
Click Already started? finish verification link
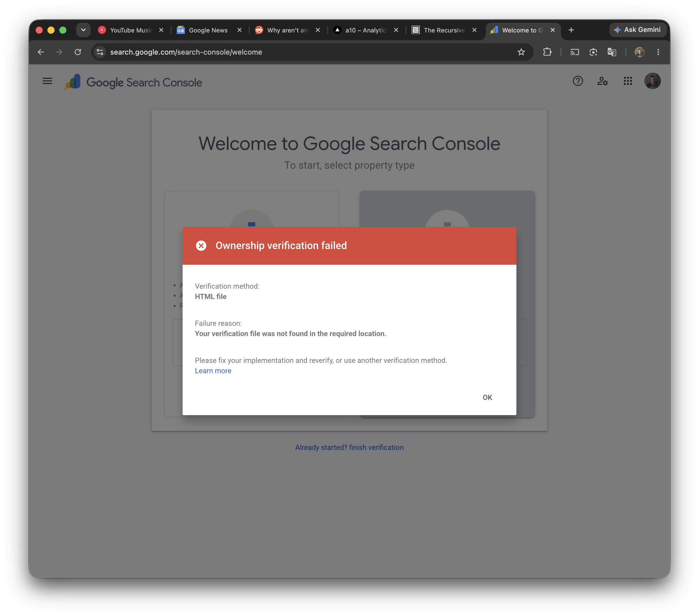pos(349,447)
